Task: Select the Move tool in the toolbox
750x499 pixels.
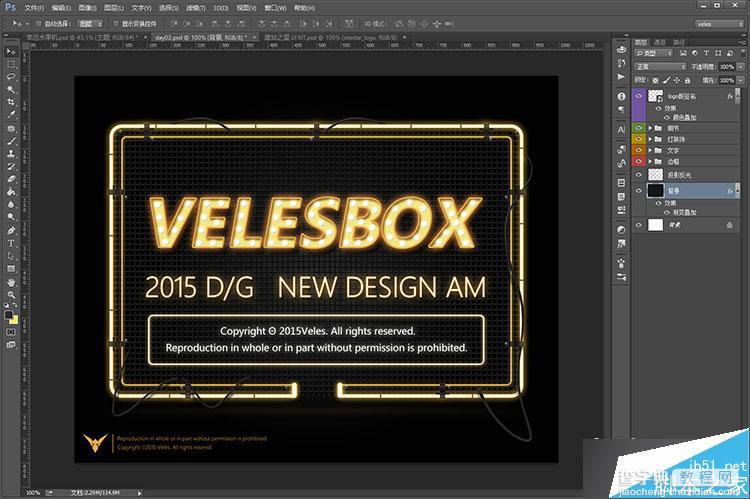Action: pos(11,52)
